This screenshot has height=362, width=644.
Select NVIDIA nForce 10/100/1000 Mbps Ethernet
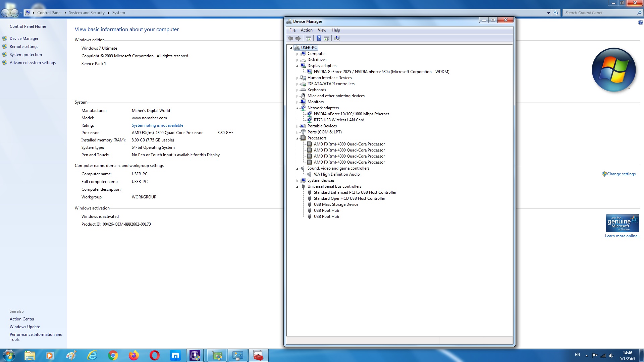351,114
